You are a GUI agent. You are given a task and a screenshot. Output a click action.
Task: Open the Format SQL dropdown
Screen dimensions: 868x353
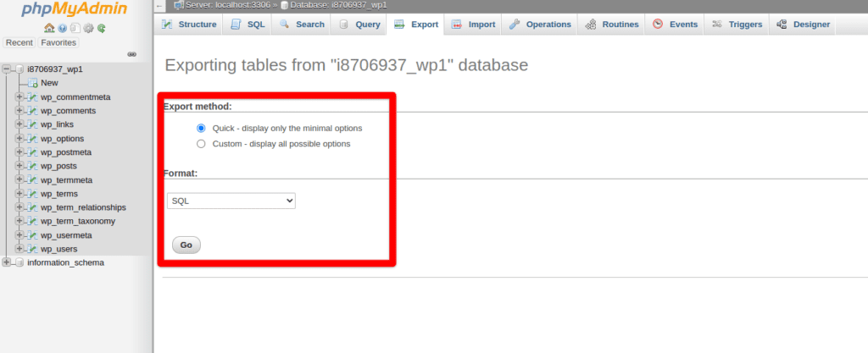[231, 201]
